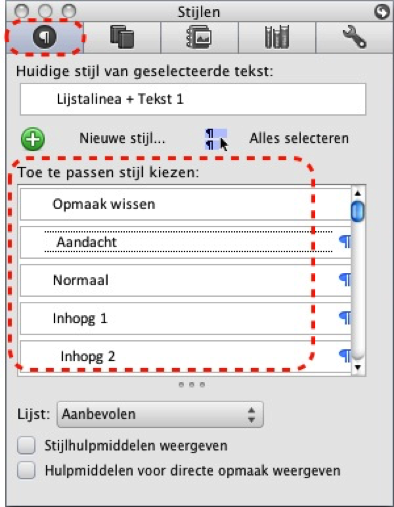Screen dimensions: 394x507
Task: Enable Stijlhulpmiddelen weergeven checkbox
Action: point(26,446)
